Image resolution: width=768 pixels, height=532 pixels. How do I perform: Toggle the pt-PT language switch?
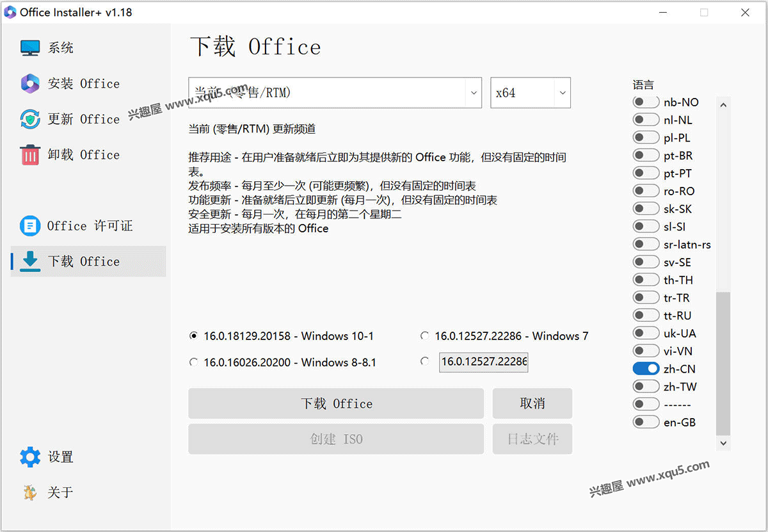[646, 173]
